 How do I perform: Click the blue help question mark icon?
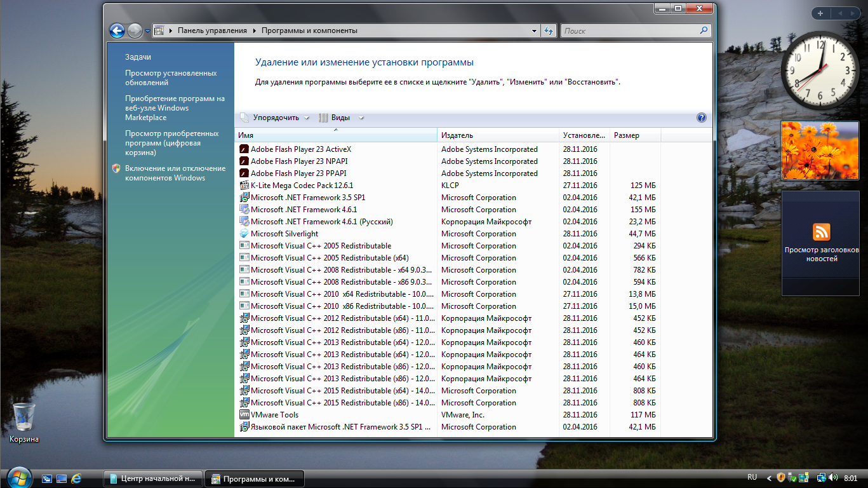pos(701,118)
